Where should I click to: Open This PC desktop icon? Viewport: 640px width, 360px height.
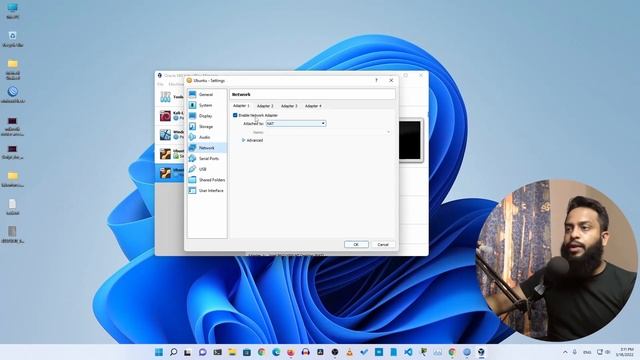click(13, 11)
